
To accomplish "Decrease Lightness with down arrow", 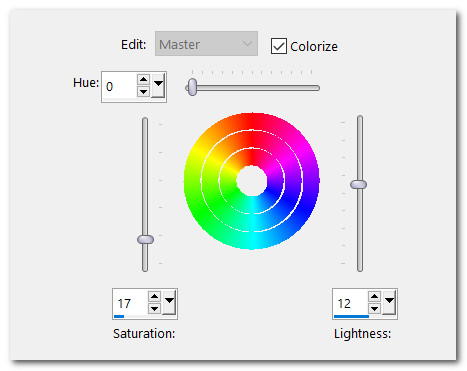I will (374, 309).
